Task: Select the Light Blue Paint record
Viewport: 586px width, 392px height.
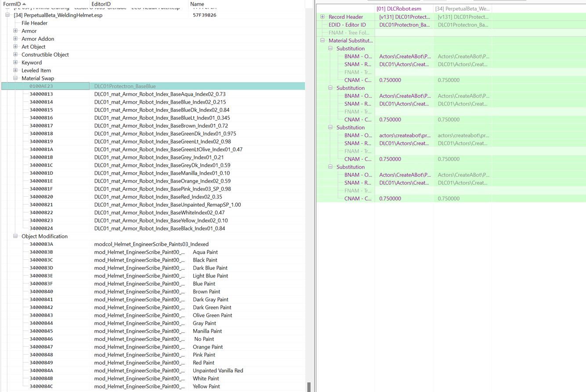Action: tap(153, 276)
